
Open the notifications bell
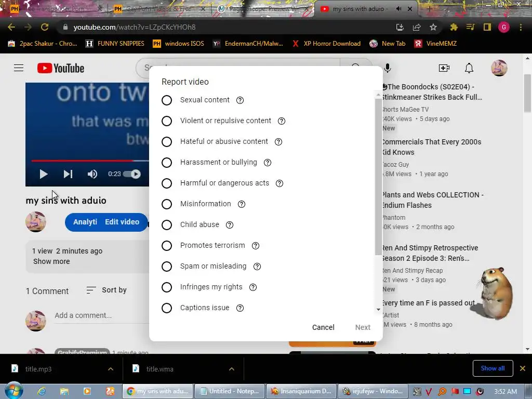point(469,68)
